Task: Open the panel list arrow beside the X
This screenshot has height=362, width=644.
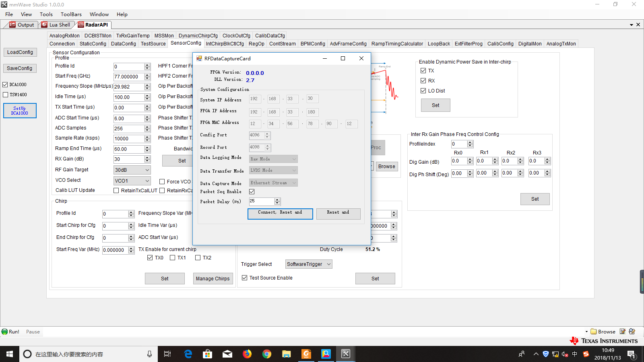Action: point(632,25)
